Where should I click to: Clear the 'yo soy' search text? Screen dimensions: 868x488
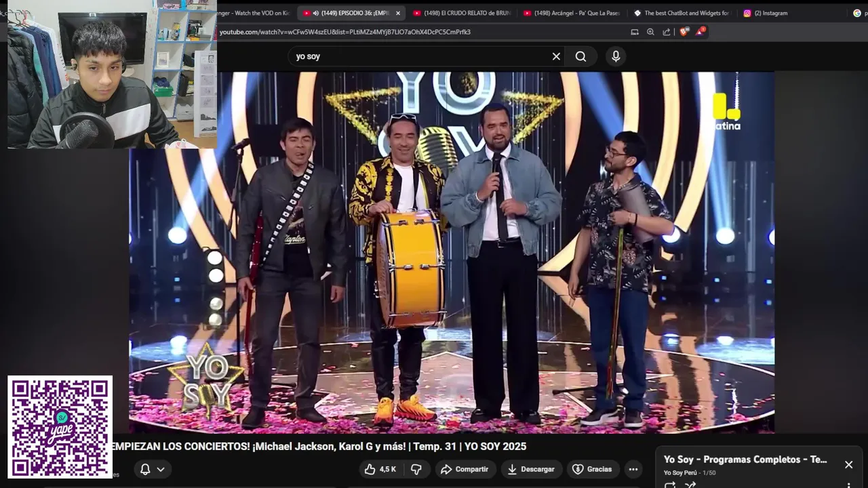556,56
